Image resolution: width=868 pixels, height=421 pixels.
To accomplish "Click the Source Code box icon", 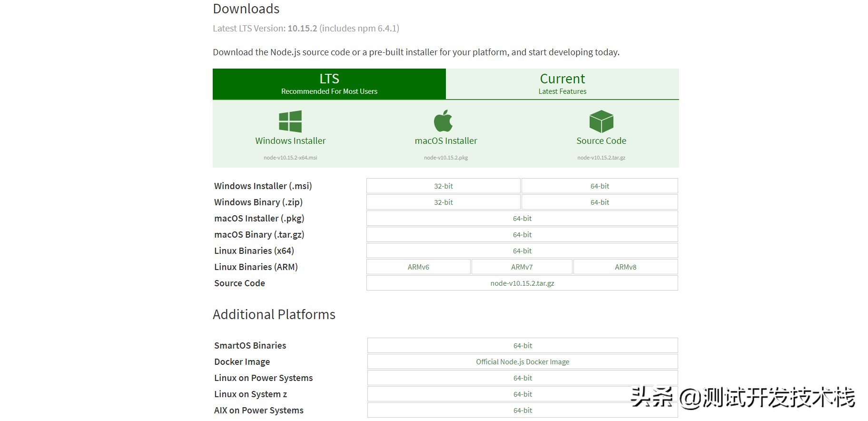I will click(x=602, y=121).
